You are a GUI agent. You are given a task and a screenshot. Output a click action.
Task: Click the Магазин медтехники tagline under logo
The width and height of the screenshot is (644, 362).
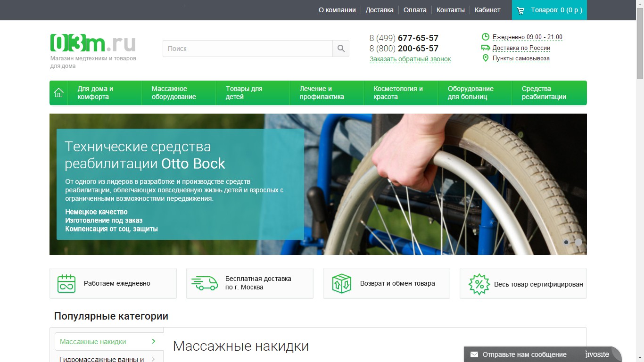coord(93,62)
